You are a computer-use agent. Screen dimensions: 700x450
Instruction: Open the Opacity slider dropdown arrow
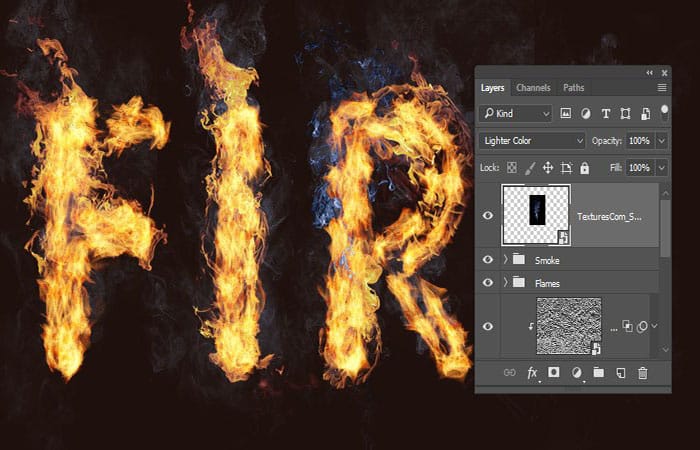pos(662,141)
